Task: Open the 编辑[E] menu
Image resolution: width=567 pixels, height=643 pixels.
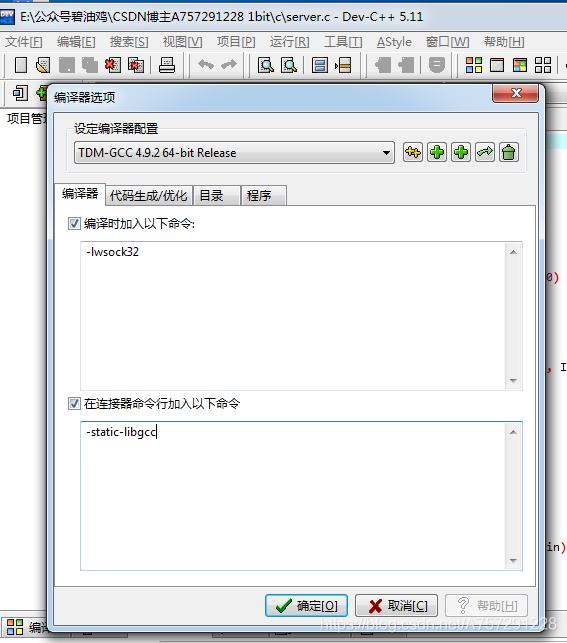Action: point(76,42)
